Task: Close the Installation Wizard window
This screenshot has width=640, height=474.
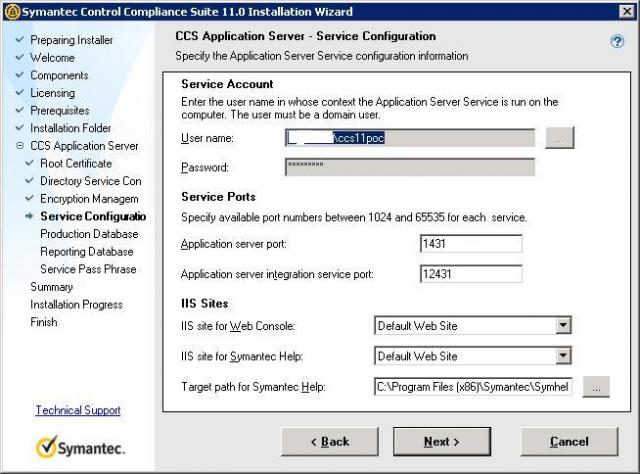Action: click(626, 11)
